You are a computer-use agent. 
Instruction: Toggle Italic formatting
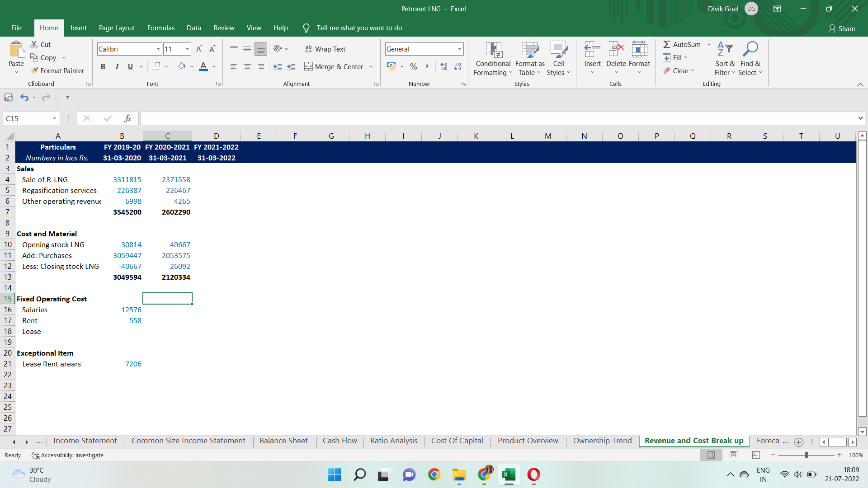pos(117,66)
